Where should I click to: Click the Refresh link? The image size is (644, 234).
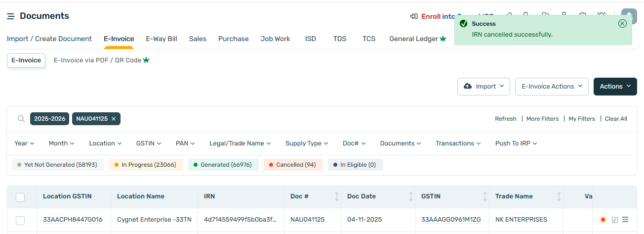pos(505,119)
